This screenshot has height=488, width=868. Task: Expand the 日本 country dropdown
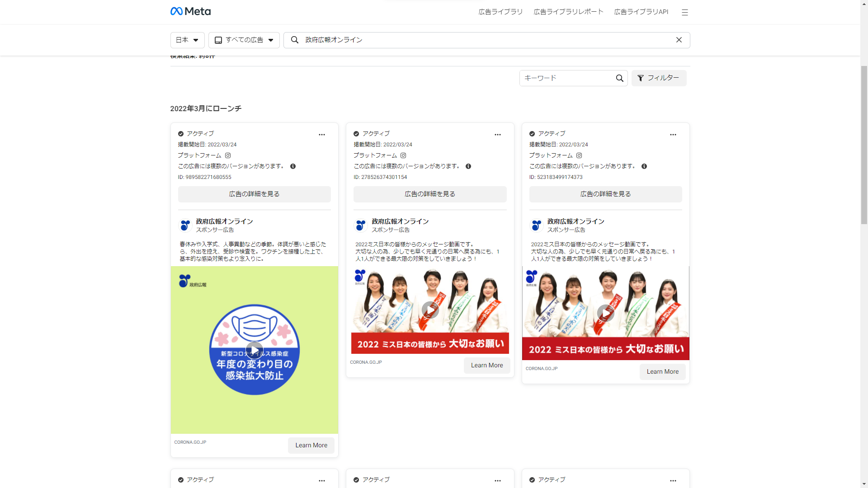187,40
